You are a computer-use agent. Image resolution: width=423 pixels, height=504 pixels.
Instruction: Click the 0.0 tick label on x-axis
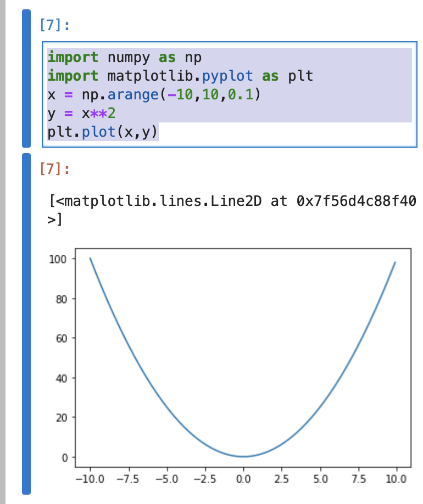[x=243, y=479]
